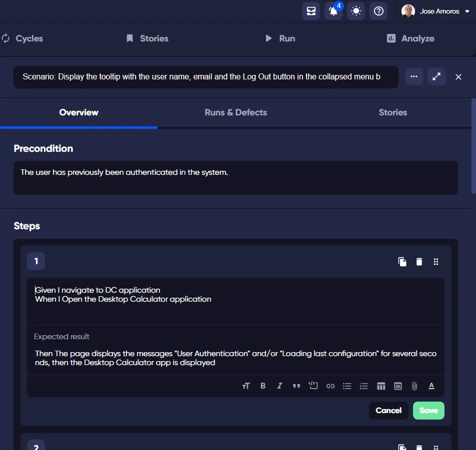Toggle bold formatting
Image resolution: width=476 pixels, height=450 pixels.
pyautogui.click(x=263, y=386)
